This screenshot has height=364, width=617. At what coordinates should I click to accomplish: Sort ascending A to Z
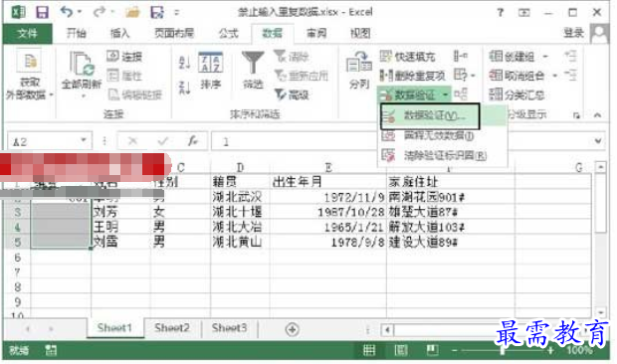[x=184, y=63]
